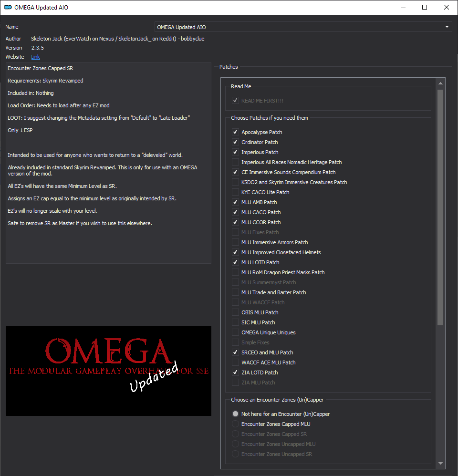Image resolution: width=458 pixels, height=476 pixels.
Task: Click the patches list scroll down arrow
Action: coord(440,463)
